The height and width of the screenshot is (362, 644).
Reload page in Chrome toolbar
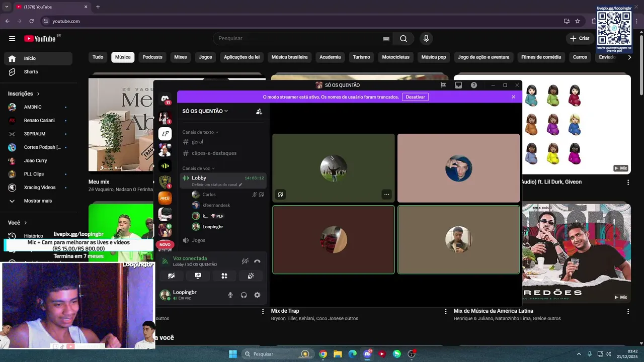[31, 21]
